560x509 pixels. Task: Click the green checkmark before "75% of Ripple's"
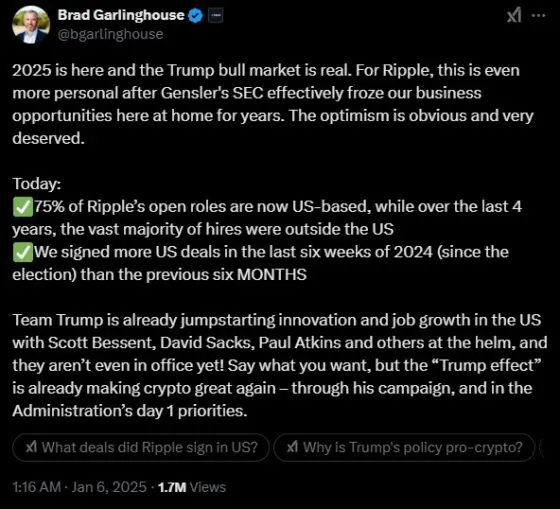pyautogui.click(x=23, y=208)
